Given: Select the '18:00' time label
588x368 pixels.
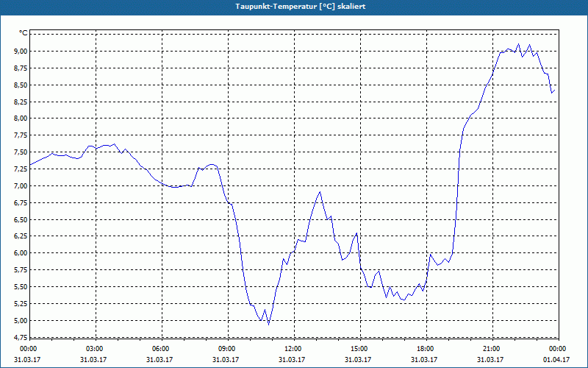Looking at the screenshot, I should (x=426, y=349).
